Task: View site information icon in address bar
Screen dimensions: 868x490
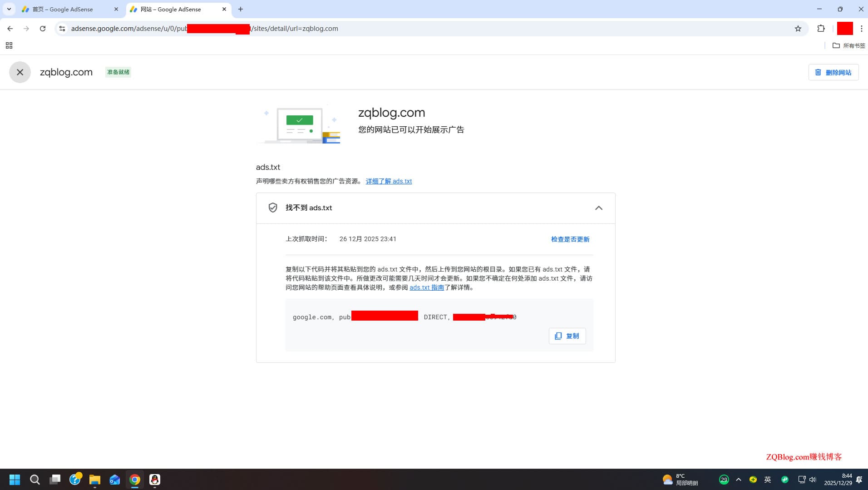Action: tap(62, 29)
